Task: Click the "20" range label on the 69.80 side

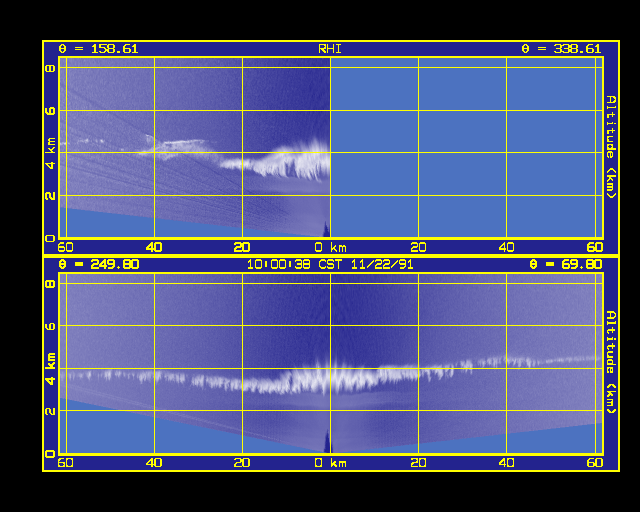Action: coord(418,463)
